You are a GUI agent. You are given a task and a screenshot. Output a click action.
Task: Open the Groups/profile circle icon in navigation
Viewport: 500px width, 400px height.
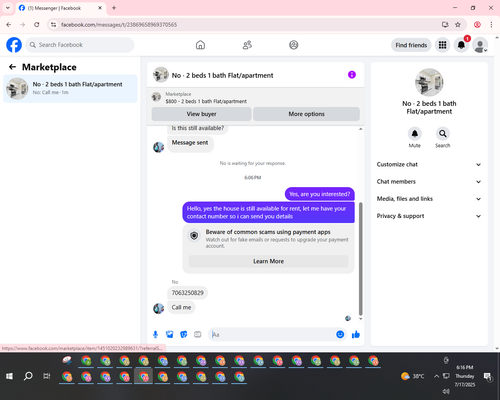point(294,45)
